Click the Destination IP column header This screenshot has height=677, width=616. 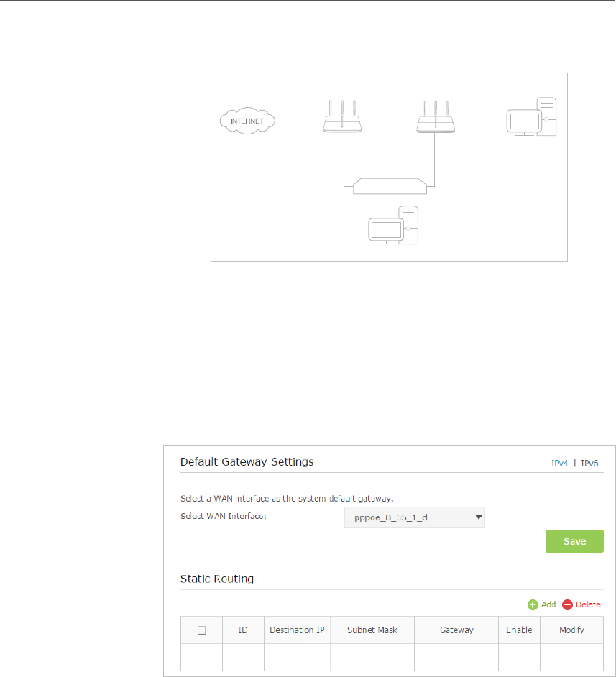pos(297,630)
